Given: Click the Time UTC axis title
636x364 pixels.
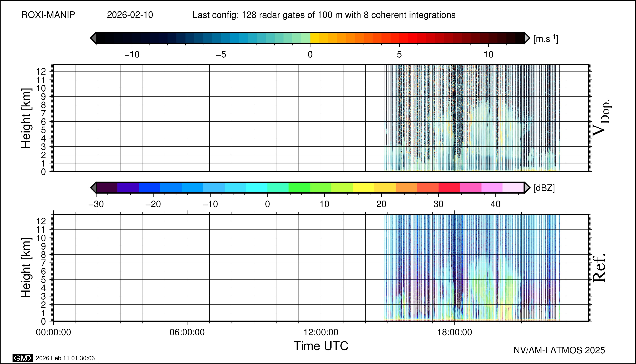Looking at the screenshot, I should point(321,346).
